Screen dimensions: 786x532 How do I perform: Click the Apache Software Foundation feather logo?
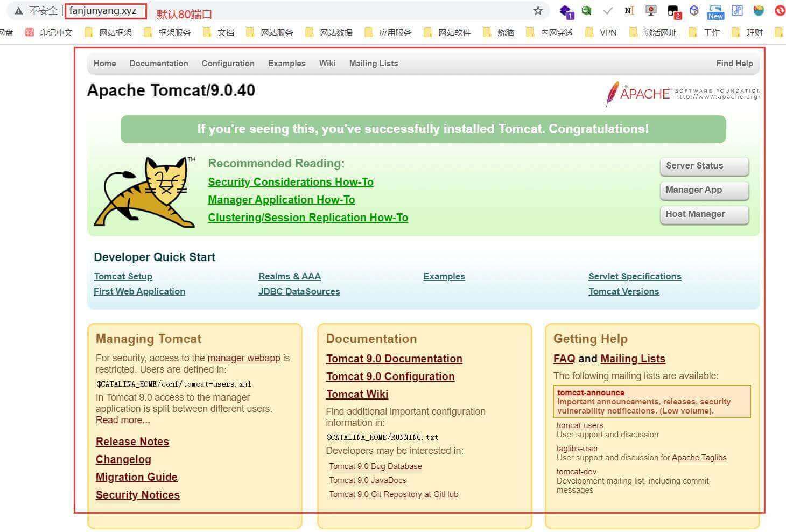click(x=683, y=94)
